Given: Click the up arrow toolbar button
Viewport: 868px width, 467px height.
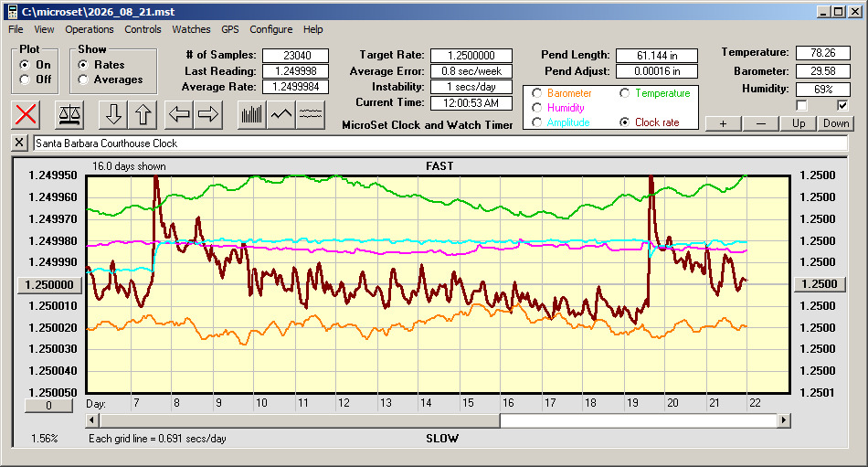Looking at the screenshot, I should click(143, 114).
